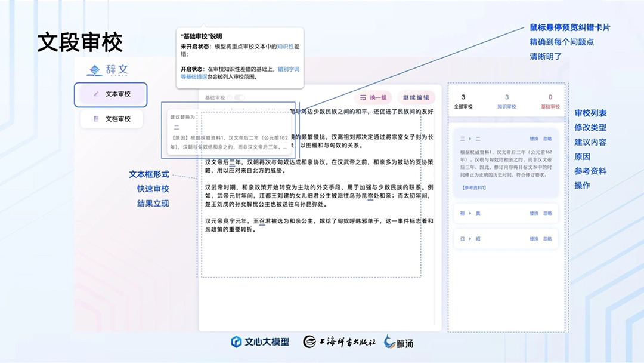Screen dimensions: 644x363
Task: Click the pencil icon beside 文本审校
Action: pos(96,94)
